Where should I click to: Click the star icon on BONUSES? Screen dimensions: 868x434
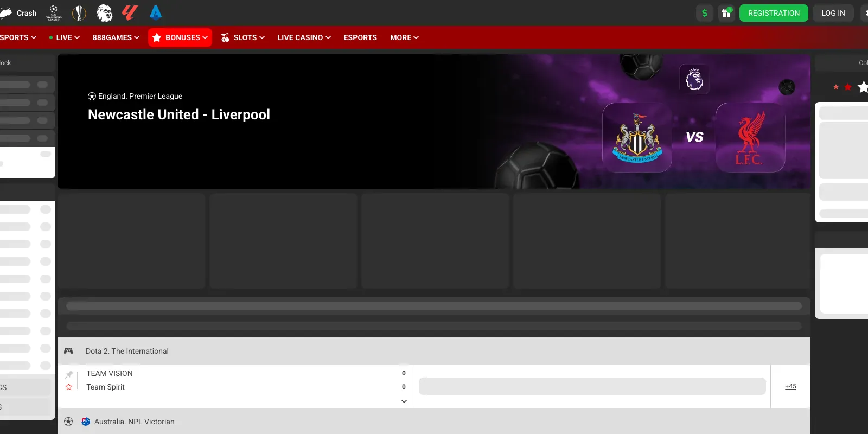157,37
